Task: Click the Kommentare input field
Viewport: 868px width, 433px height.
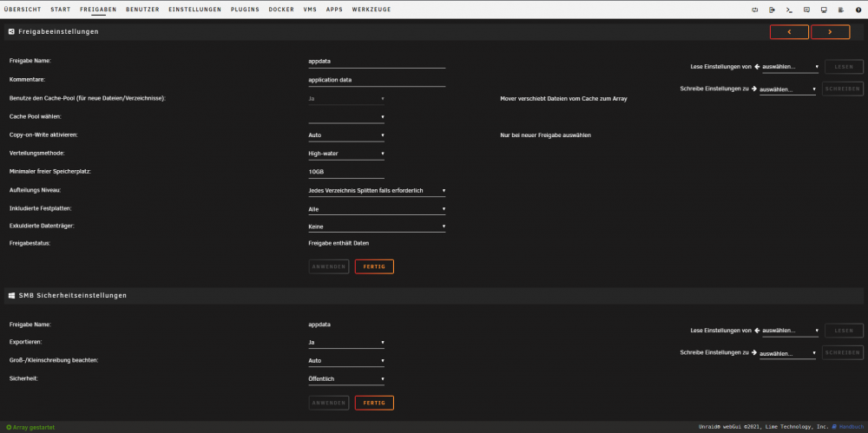Action: point(377,80)
